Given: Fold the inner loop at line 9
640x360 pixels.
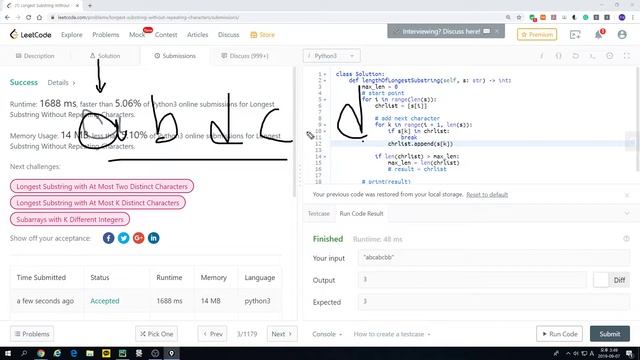Looking at the screenshot, I should point(325,124).
